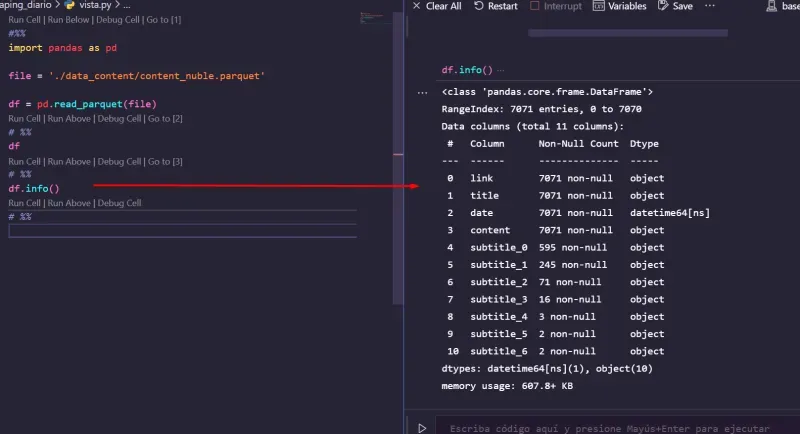This screenshot has height=434, width=800.
Task: Click 'Run Above' in the 'Go to [3]' lens
Action: pos(69,162)
